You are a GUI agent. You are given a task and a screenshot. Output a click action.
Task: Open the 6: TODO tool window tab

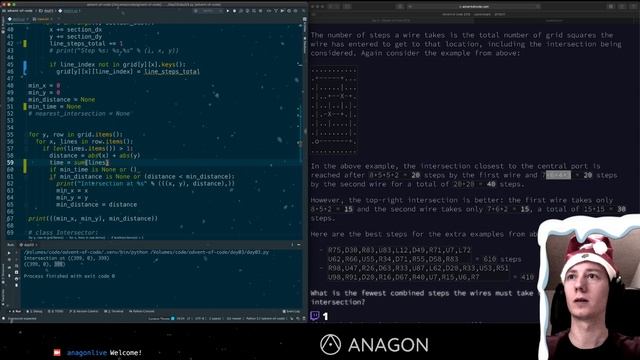point(56,311)
